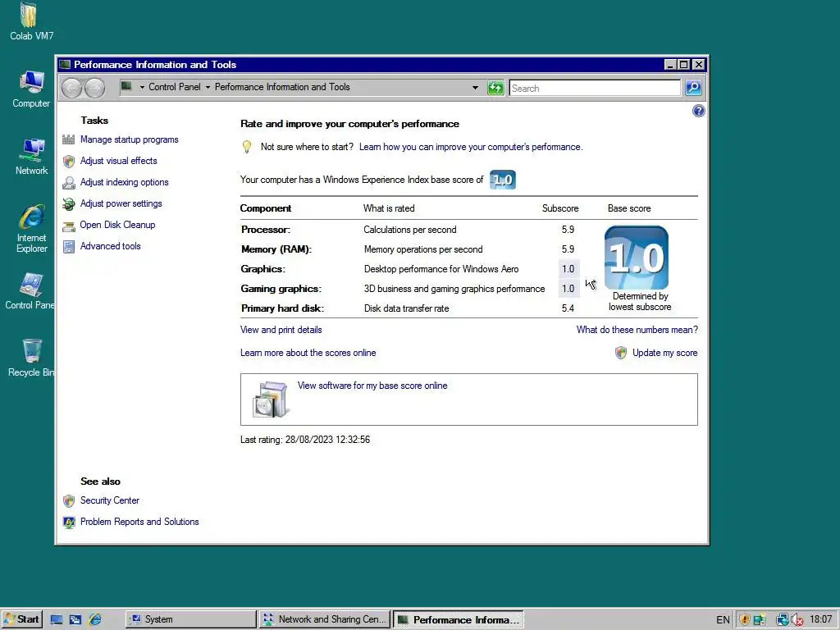
Task: Switch to System taskbar window
Action: 190,619
